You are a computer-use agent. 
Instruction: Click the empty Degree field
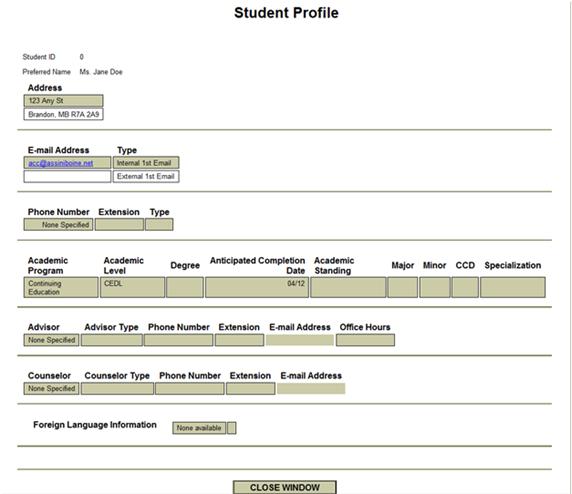(185, 287)
